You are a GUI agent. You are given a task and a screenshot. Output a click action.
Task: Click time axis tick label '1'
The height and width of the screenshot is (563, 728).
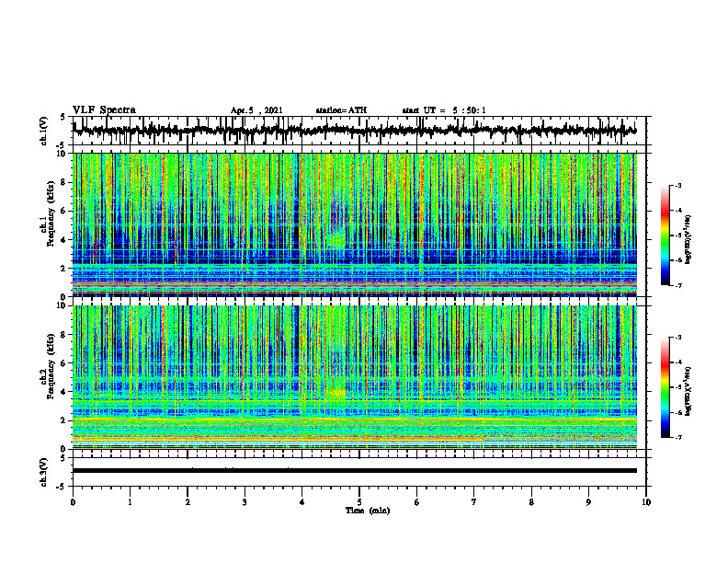coord(130,502)
